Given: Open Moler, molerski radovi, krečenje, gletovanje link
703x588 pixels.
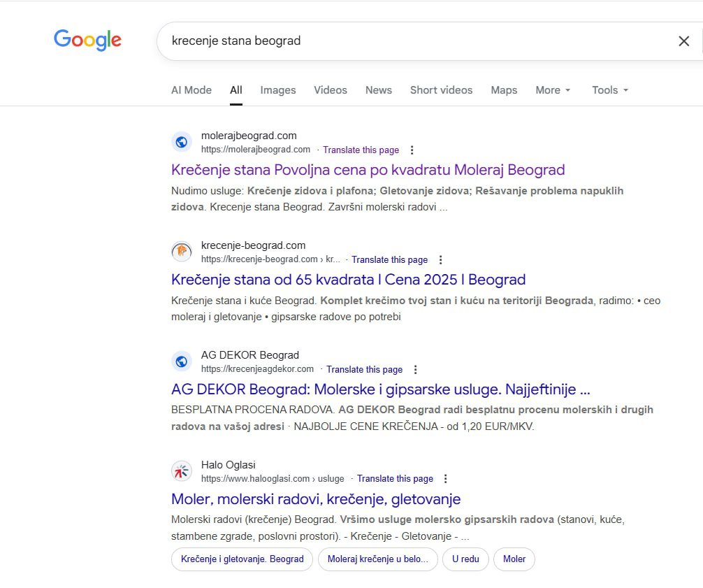Looking at the screenshot, I should click(316, 499).
